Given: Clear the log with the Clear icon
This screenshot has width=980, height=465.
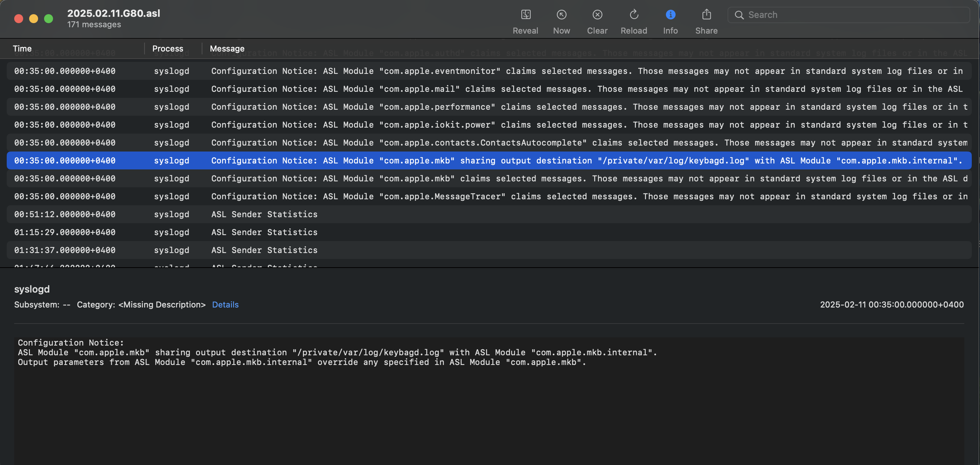Looking at the screenshot, I should (597, 15).
